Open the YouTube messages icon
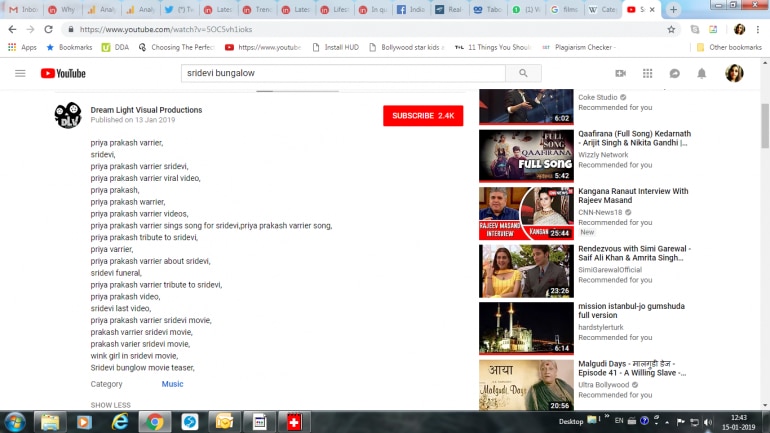770x433 pixels. (x=675, y=73)
